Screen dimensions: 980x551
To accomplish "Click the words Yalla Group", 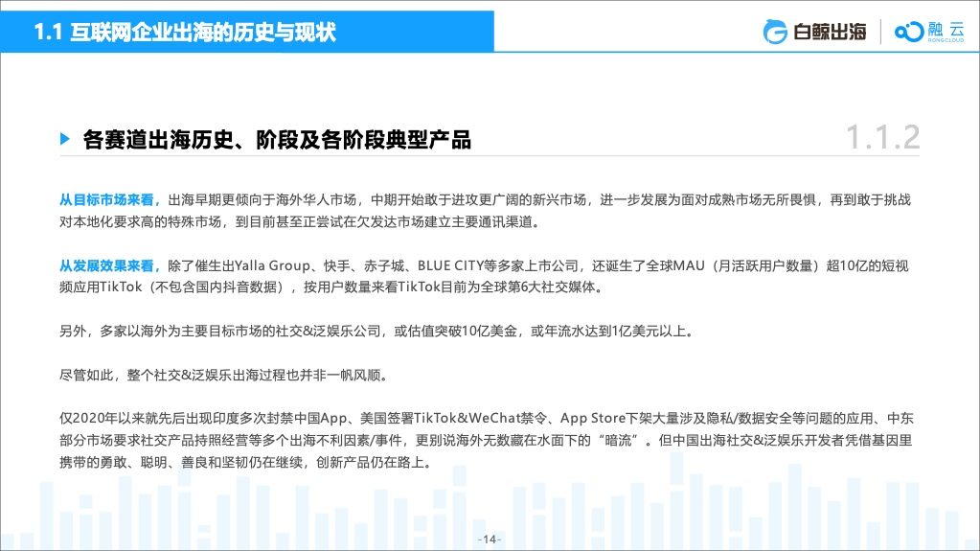I will [272, 265].
